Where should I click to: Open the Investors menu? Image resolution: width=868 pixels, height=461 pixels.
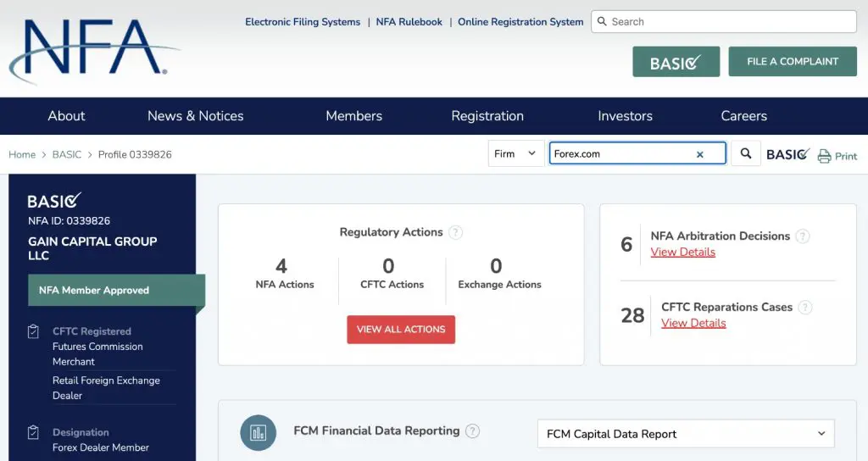point(625,115)
